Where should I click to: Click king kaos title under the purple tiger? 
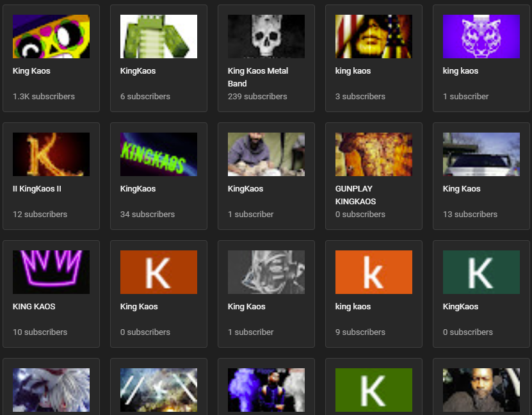461,71
